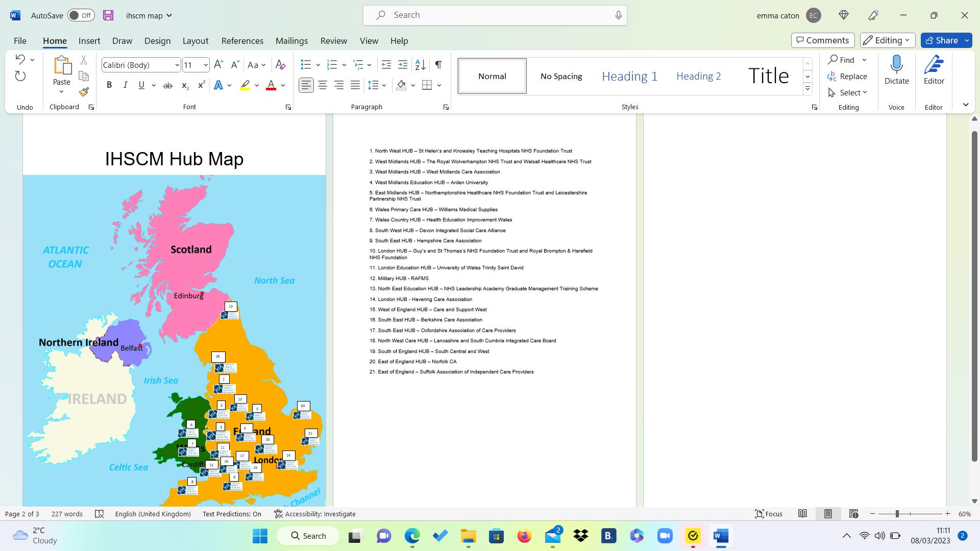Click the zoom slider handle

pos(897,514)
